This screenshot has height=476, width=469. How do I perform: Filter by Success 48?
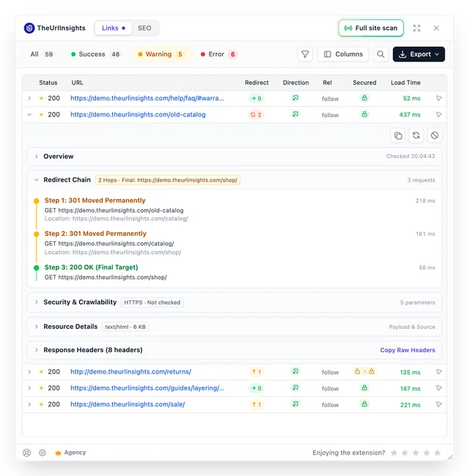pos(96,54)
